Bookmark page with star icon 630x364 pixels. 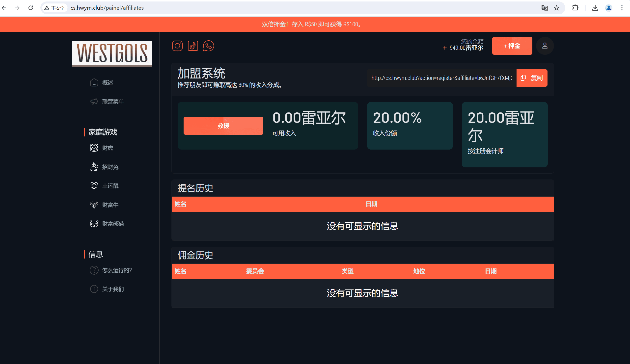coord(556,8)
